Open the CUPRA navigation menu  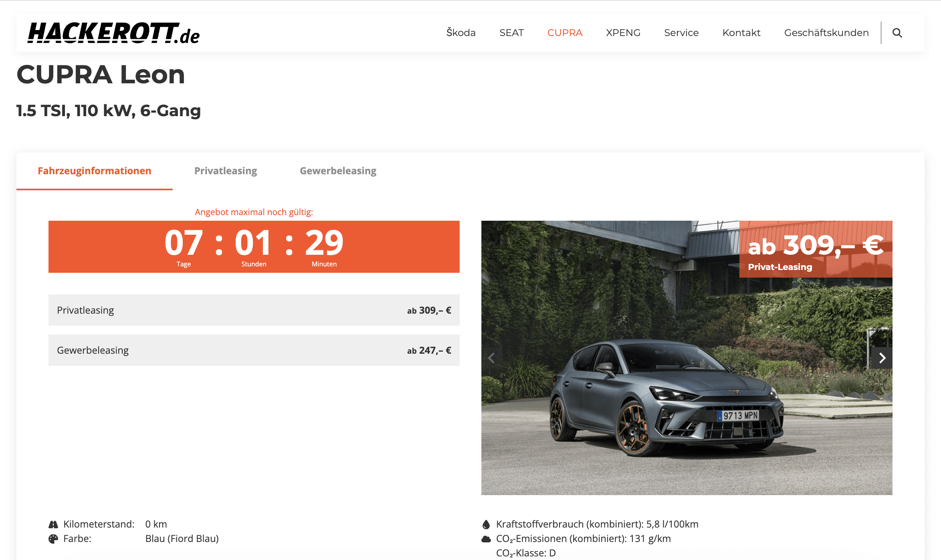565,33
